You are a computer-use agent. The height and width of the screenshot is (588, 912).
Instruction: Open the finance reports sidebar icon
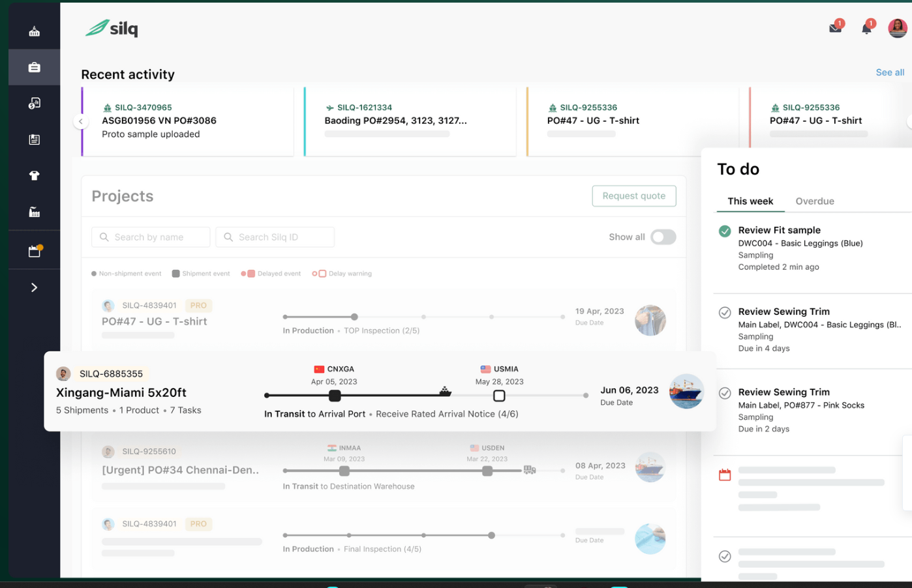point(35,103)
